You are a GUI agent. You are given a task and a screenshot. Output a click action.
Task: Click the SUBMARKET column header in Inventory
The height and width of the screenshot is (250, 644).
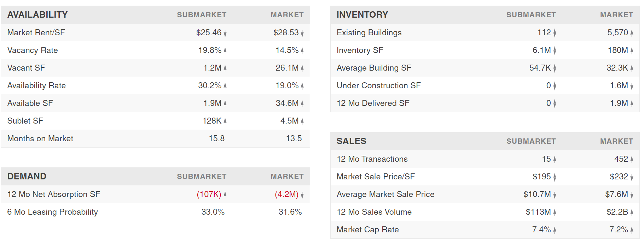[531, 15]
